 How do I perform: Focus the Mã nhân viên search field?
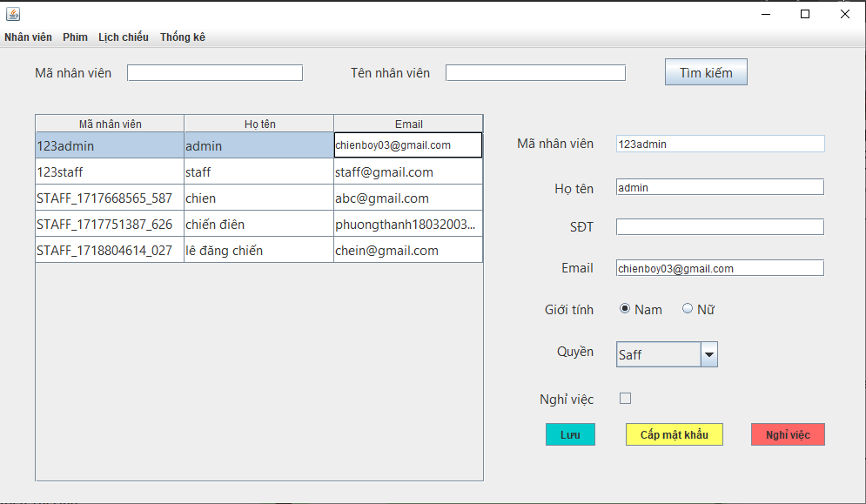click(215, 73)
